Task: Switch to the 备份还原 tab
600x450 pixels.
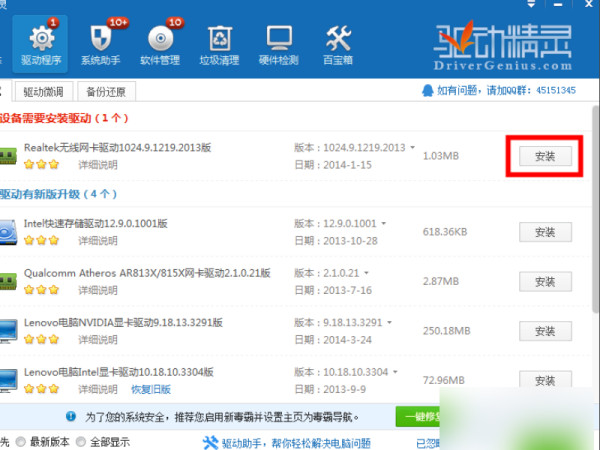Action: 106,91
